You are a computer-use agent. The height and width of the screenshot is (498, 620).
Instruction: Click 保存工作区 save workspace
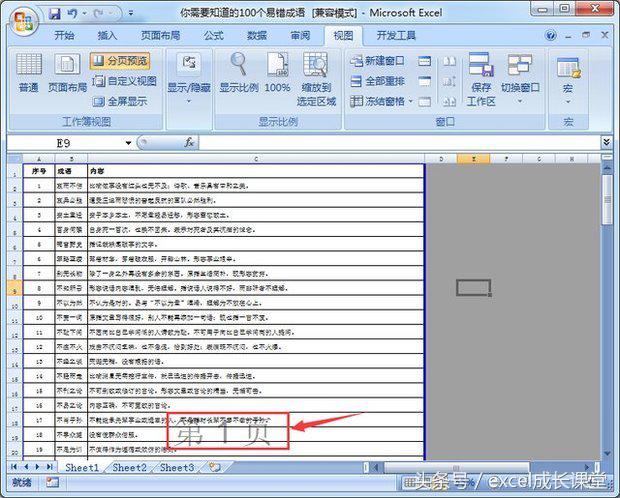tap(481, 79)
